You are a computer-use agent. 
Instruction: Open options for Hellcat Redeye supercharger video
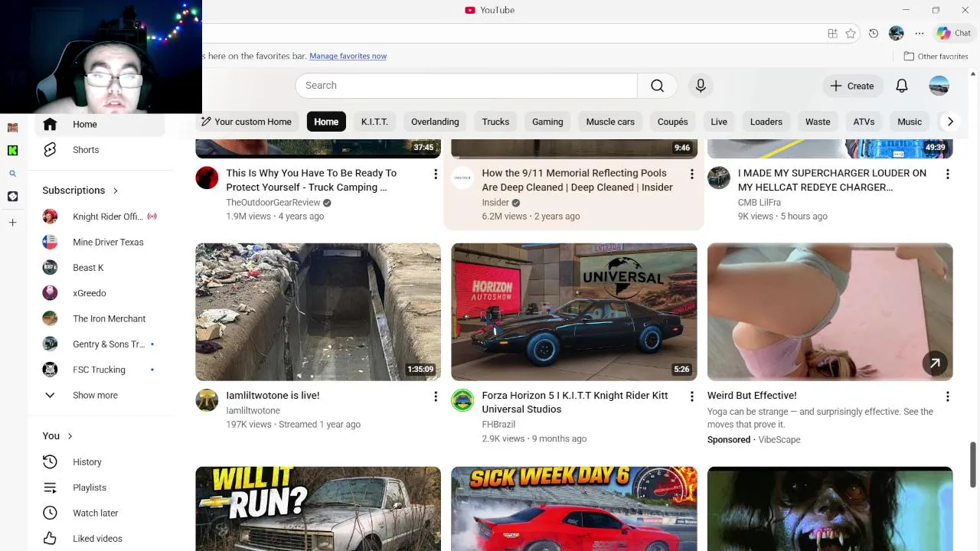click(947, 174)
